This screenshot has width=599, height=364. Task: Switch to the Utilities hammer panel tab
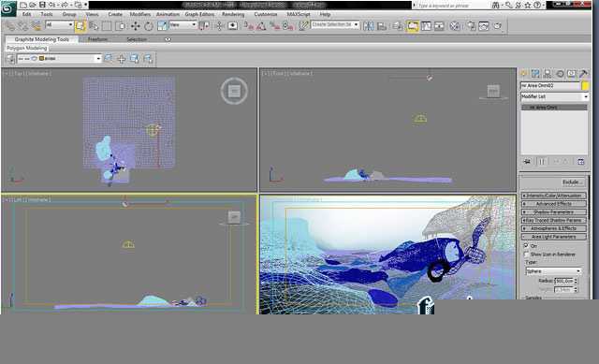pyautogui.click(x=583, y=73)
